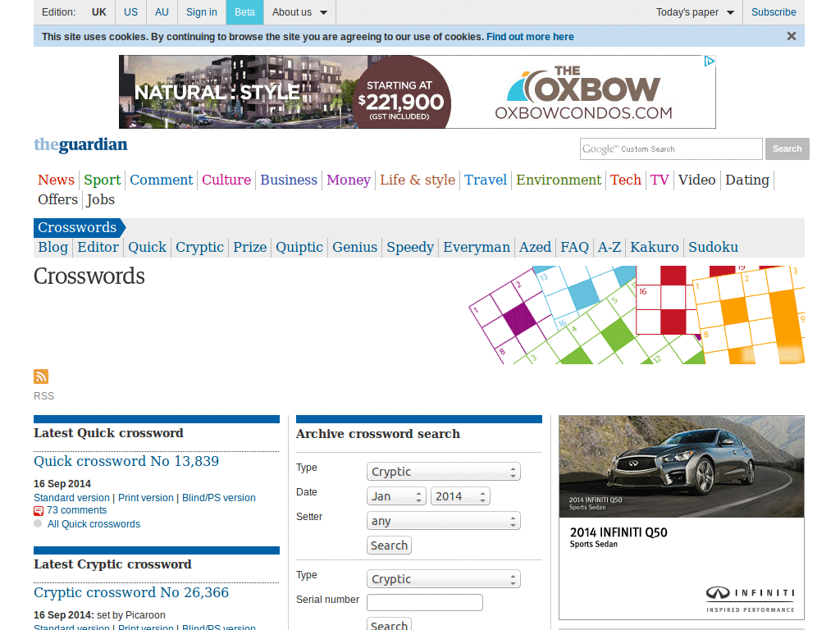Viewport: 840px width, 630px height.
Task: Open Cryptic crossword No 26,366
Action: (x=131, y=592)
